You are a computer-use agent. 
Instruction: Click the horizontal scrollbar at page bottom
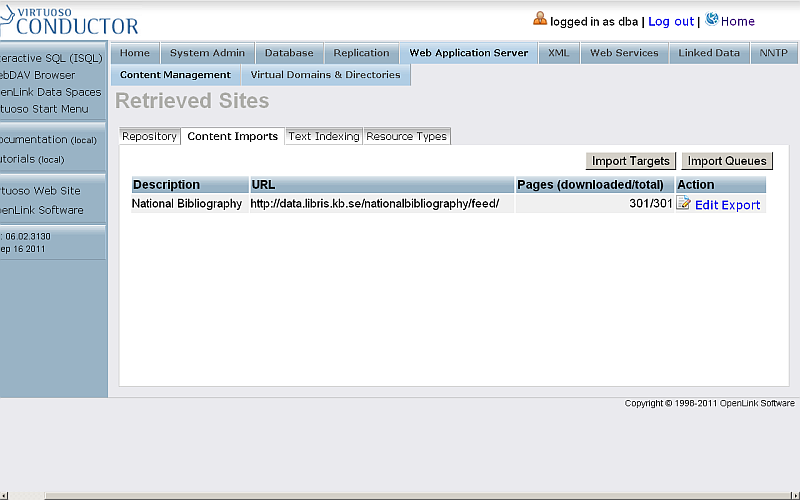[400, 494]
